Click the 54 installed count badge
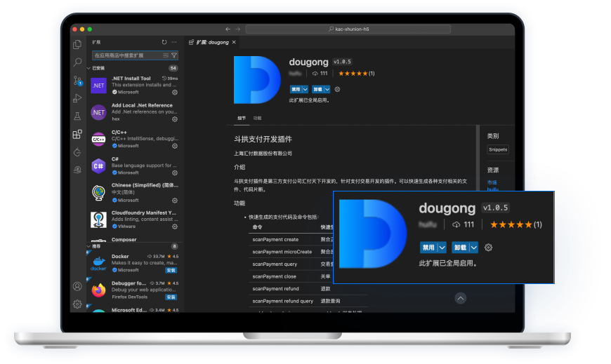611x364 pixels. click(x=173, y=68)
